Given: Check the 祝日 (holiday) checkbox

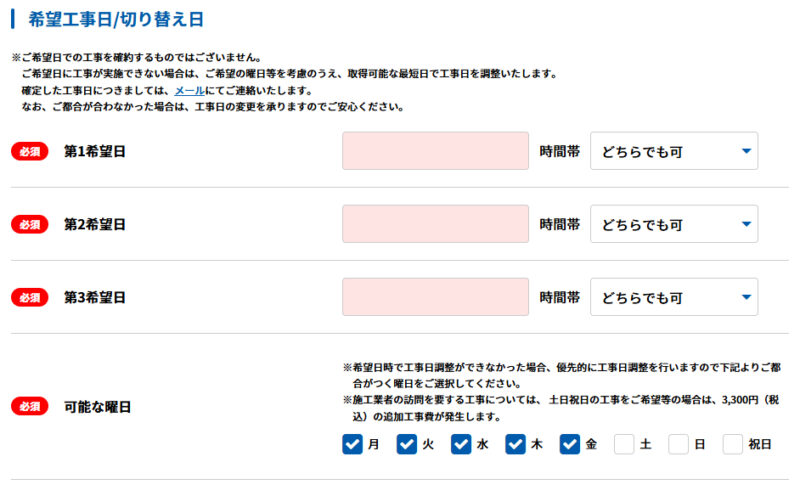Looking at the screenshot, I should pyautogui.click(x=733, y=444).
